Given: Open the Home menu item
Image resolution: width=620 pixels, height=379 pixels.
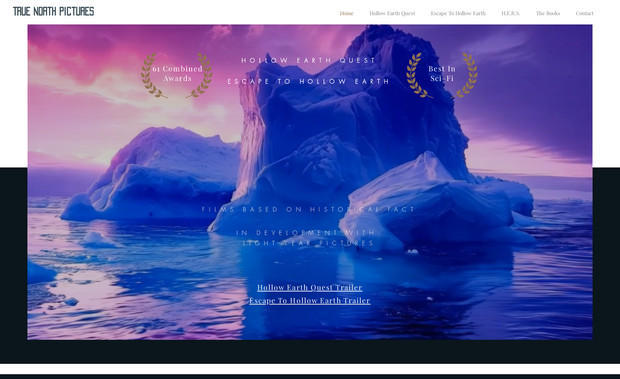Looking at the screenshot, I should 346,13.
